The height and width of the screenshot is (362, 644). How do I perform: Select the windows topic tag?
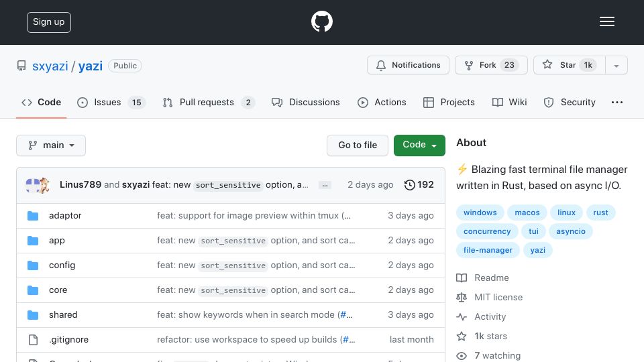click(480, 213)
